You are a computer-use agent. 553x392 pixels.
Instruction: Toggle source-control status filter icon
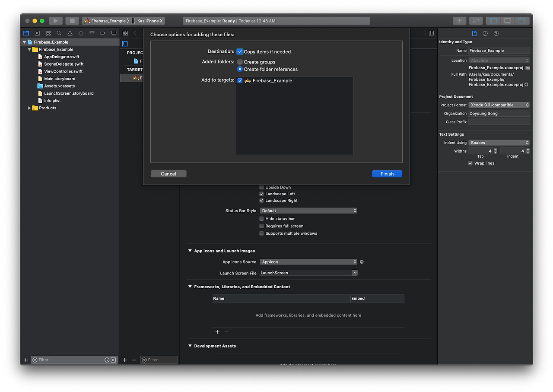coord(113,360)
